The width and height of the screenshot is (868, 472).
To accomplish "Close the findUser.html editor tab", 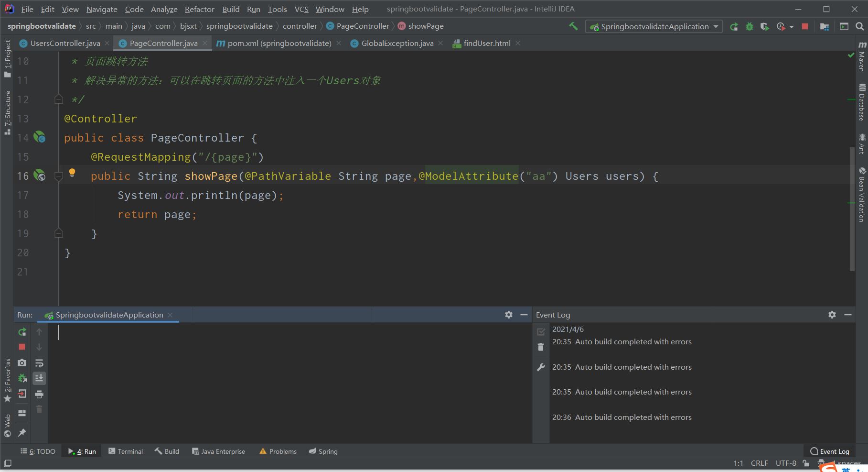I will tap(518, 43).
